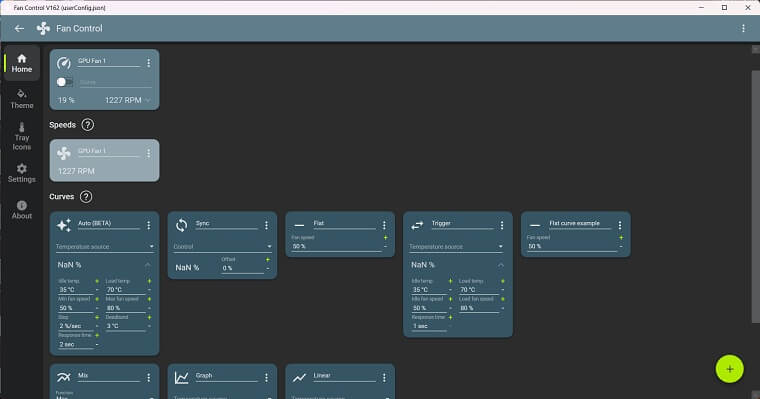Click the Mix curve icon
760x399 pixels.
click(63, 377)
